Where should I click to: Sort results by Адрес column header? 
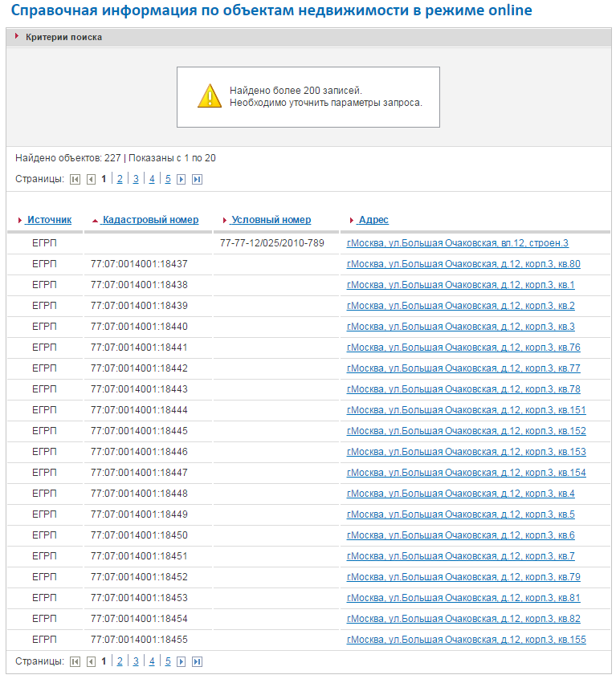(373, 220)
